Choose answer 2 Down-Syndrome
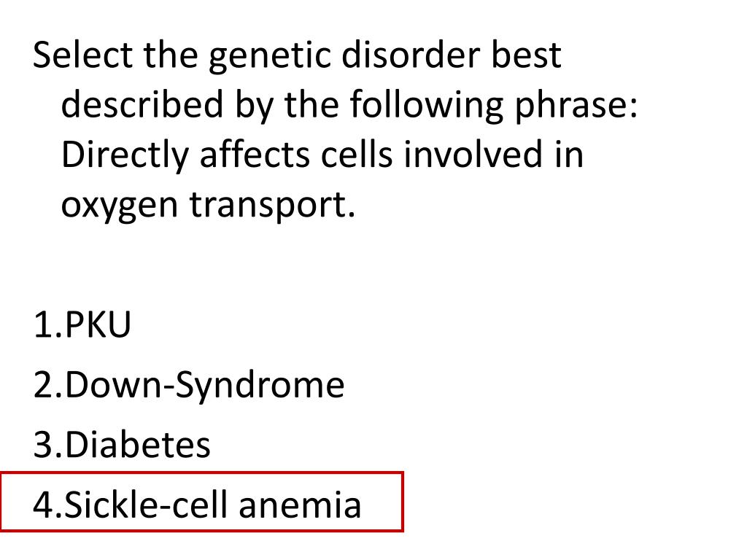Viewport: 747px width, 560px height. (x=189, y=386)
